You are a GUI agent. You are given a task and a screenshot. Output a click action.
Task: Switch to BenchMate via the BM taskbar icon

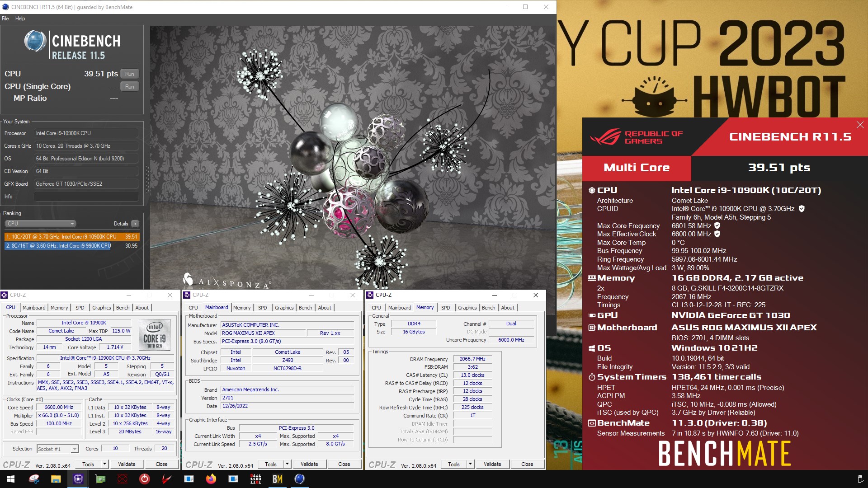(278, 479)
